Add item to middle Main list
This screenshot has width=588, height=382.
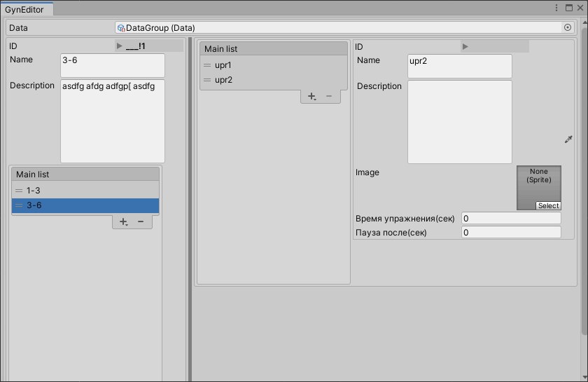pyautogui.click(x=312, y=96)
